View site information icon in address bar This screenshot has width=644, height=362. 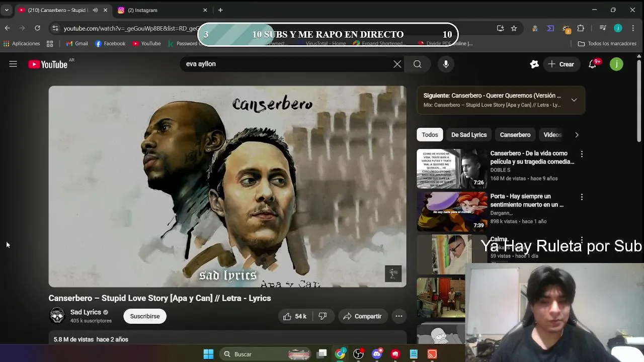[x=56, y=28]
